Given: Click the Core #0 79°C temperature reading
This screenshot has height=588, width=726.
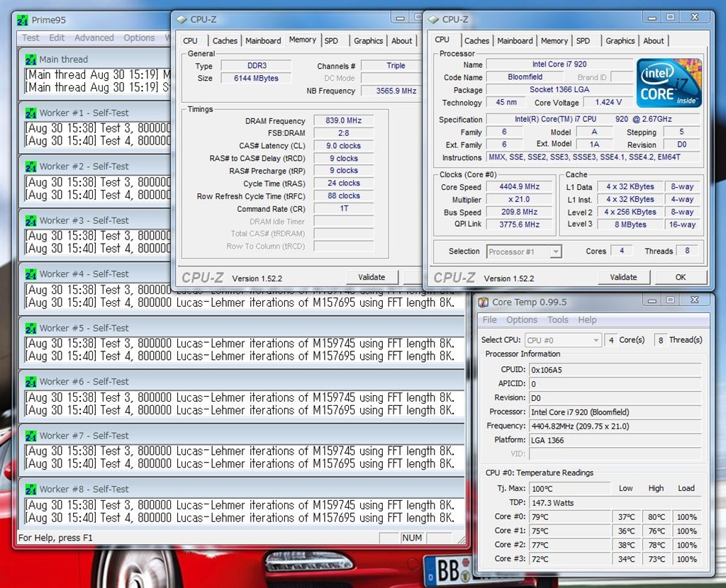Looking at the screenshot, I should (x=570, y=516).
